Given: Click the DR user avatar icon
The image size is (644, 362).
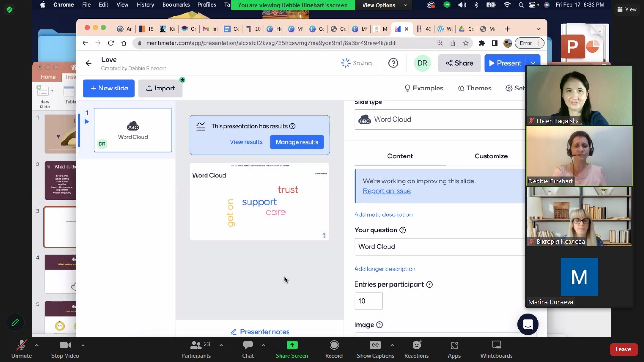Looking at the screenshot, I should pyautogui.click(x=422, y=63).
